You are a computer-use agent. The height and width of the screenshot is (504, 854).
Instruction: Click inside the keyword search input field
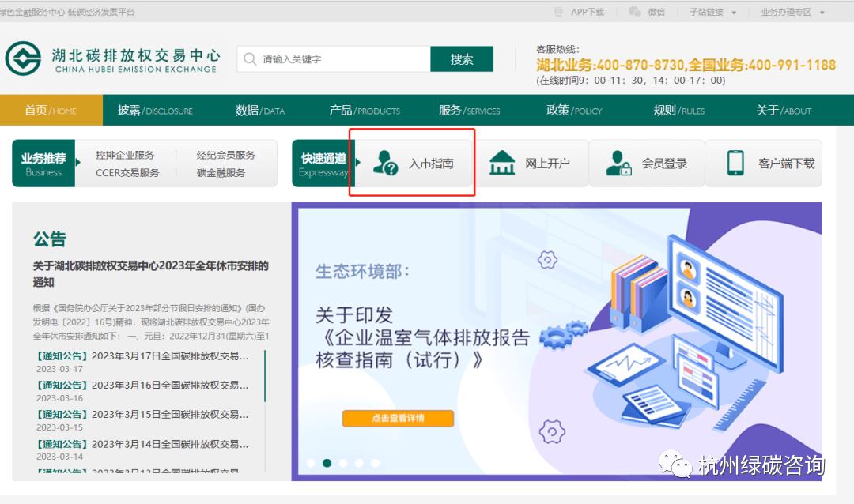click(332, 58)
